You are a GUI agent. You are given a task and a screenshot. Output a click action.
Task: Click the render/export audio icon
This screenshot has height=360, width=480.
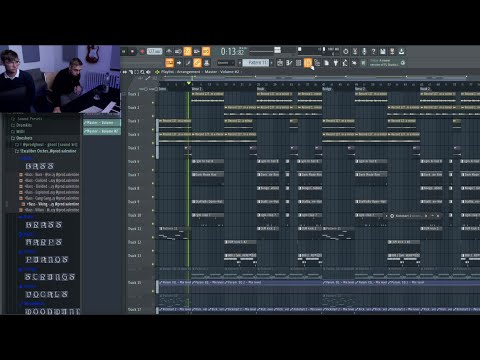pos(392,51)
